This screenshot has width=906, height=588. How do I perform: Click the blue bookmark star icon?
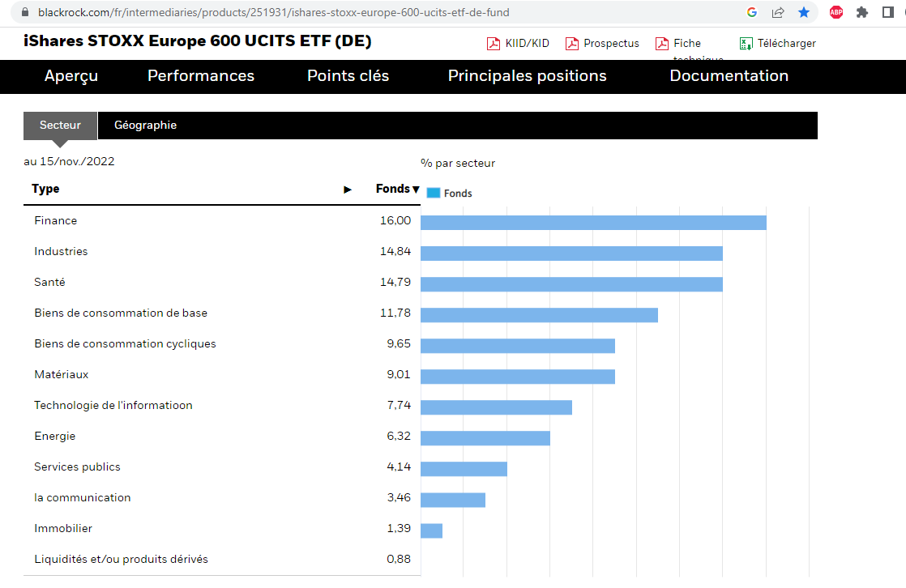point(804,12)
